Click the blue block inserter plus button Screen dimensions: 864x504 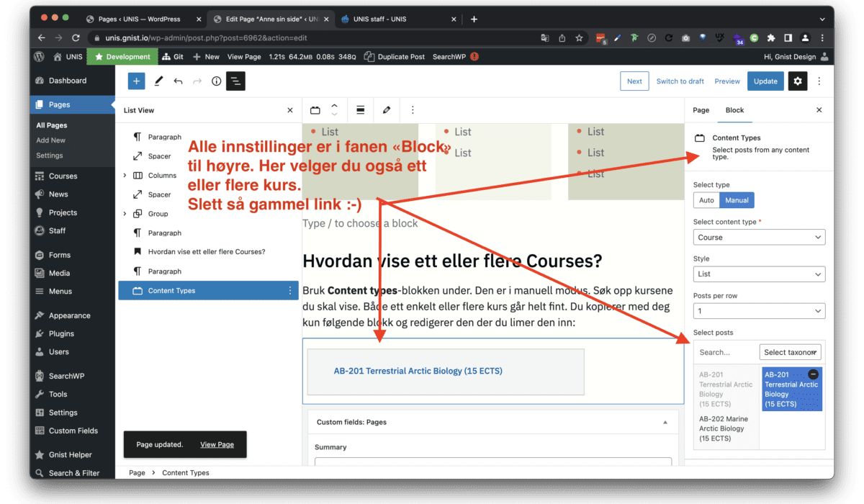[136, 81]
